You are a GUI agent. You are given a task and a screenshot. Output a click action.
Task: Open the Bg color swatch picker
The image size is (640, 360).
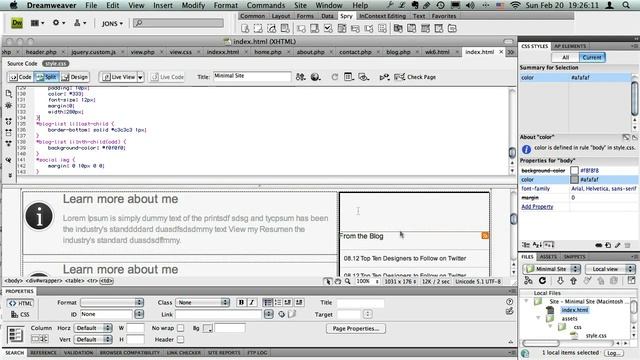pyautogui.click(x=207, y=328)
